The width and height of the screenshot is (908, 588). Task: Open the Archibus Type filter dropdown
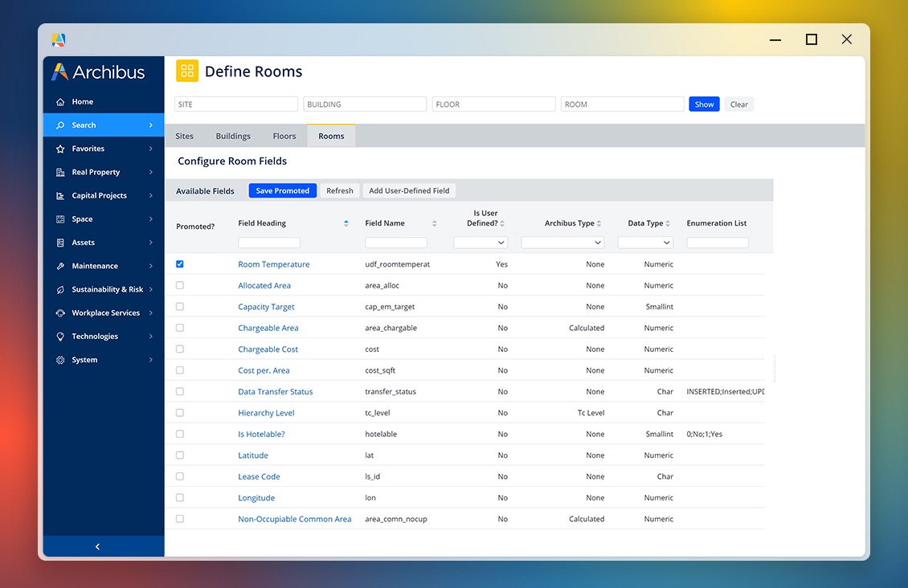point(562,243)
